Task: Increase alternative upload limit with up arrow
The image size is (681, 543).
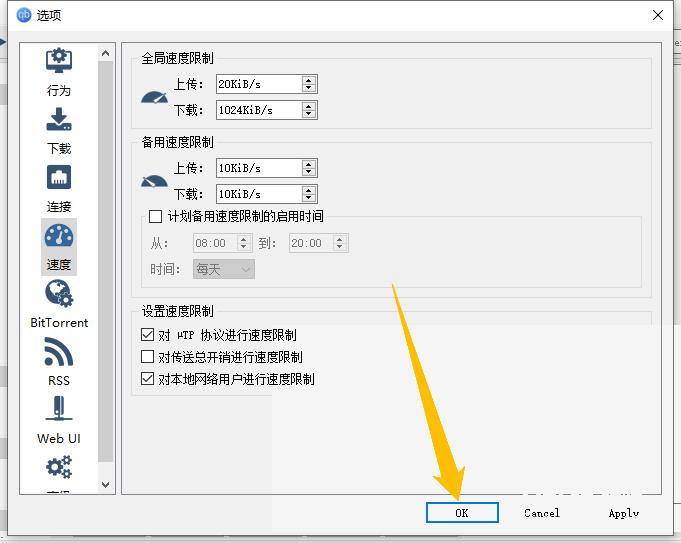Action: (309, 164)
